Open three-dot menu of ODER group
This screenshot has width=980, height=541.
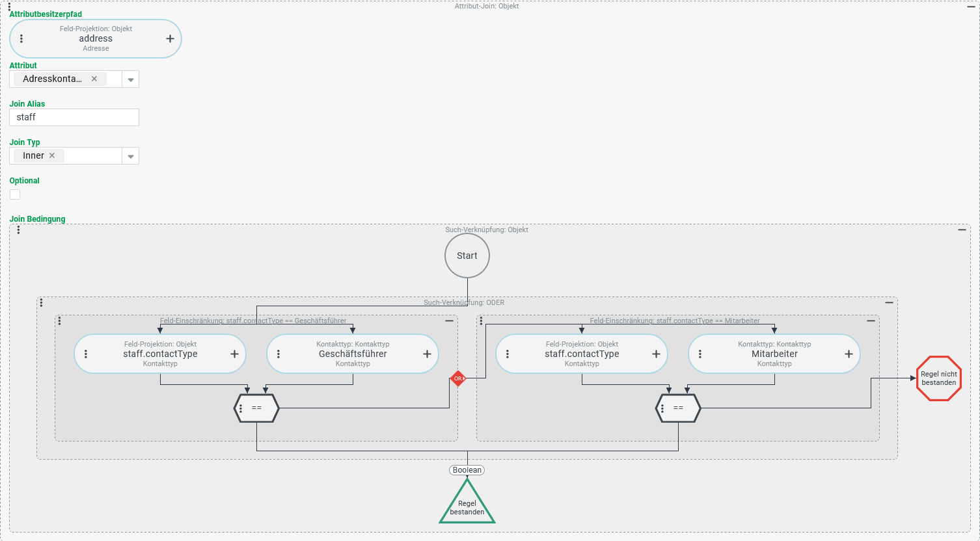42,303
